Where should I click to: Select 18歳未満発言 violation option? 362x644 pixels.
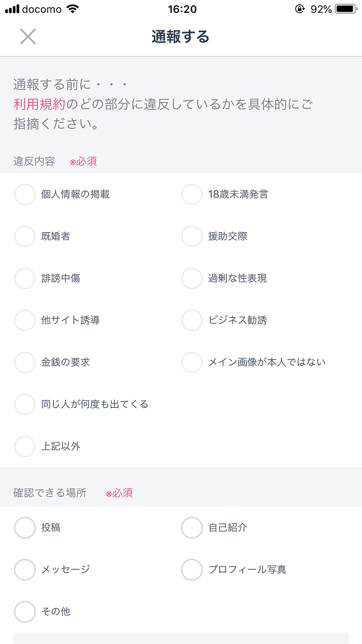[192, 194]
